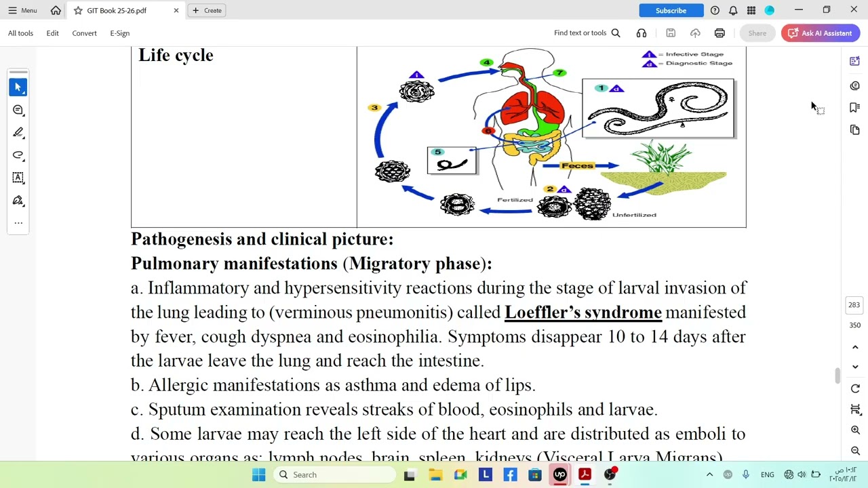868x488 pixels.
Task: Open page display fit options
Action: [x=855, y=409]
